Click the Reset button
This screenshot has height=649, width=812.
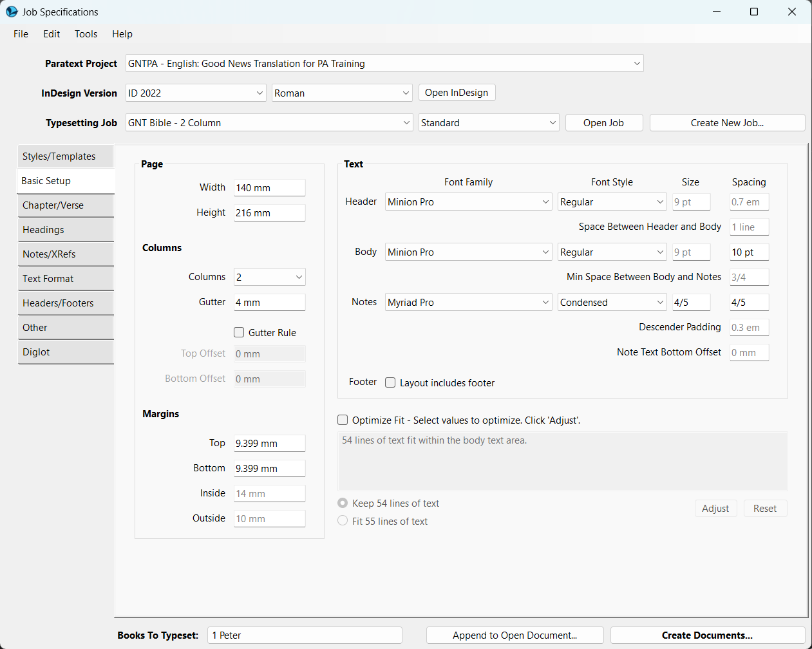[x=765, y=509]
